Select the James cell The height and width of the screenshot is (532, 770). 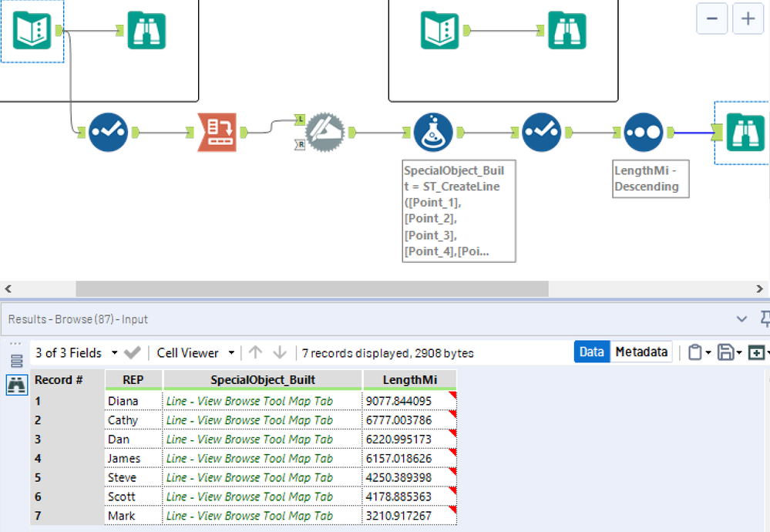coord(133,458)
